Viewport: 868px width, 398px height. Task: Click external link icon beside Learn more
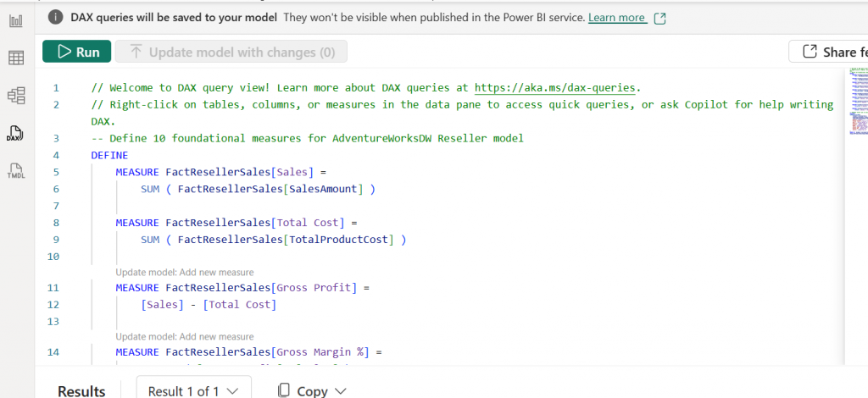(x=659, y=18)
